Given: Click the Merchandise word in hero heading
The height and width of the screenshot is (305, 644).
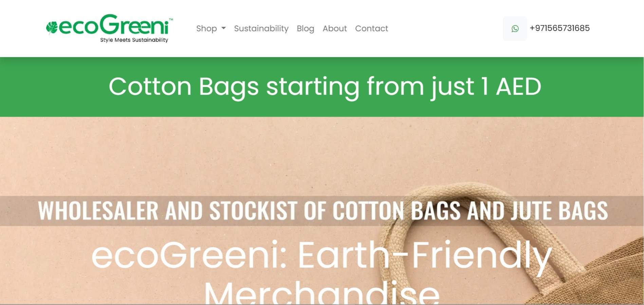Looking at the screenshot, I should [x=322, y=292].
